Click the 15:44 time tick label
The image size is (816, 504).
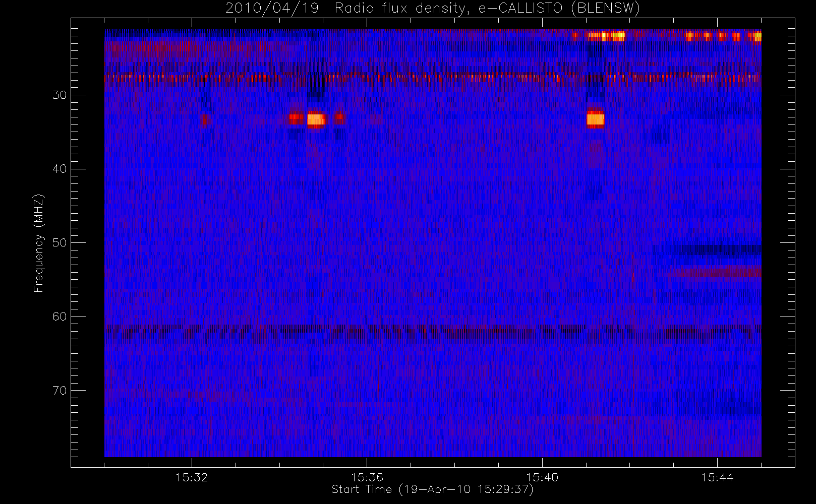click(x=717, y=477)
